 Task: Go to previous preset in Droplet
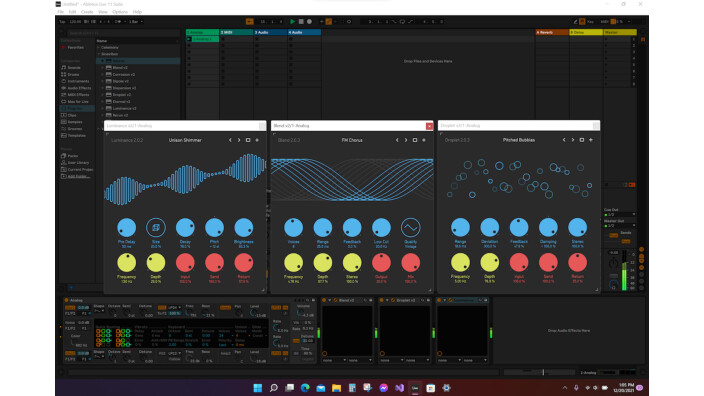coord(564,140)
